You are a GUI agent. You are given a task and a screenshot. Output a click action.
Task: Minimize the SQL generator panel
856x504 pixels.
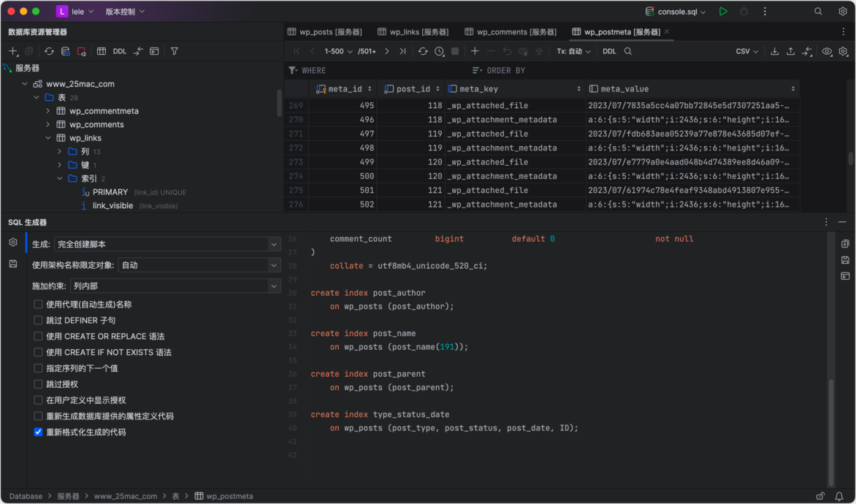click(842, 222)
